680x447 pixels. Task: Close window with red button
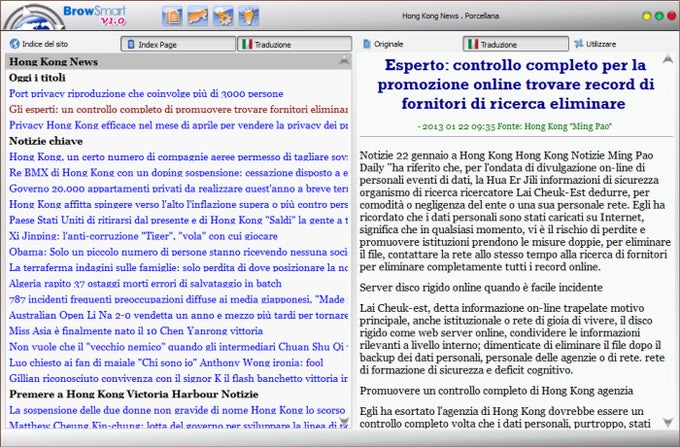click(x=672, y=16)
